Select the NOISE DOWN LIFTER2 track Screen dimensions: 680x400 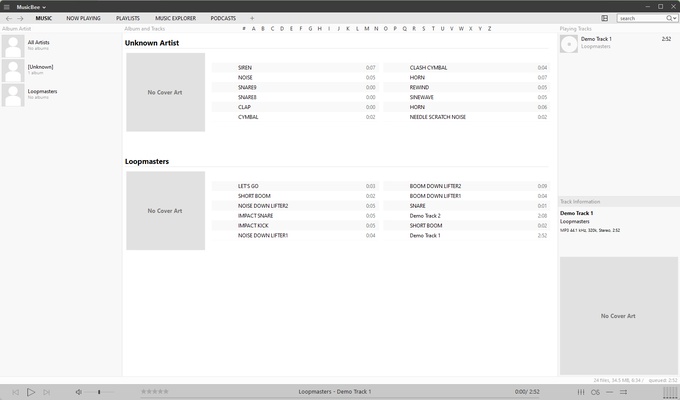[295, 206]
